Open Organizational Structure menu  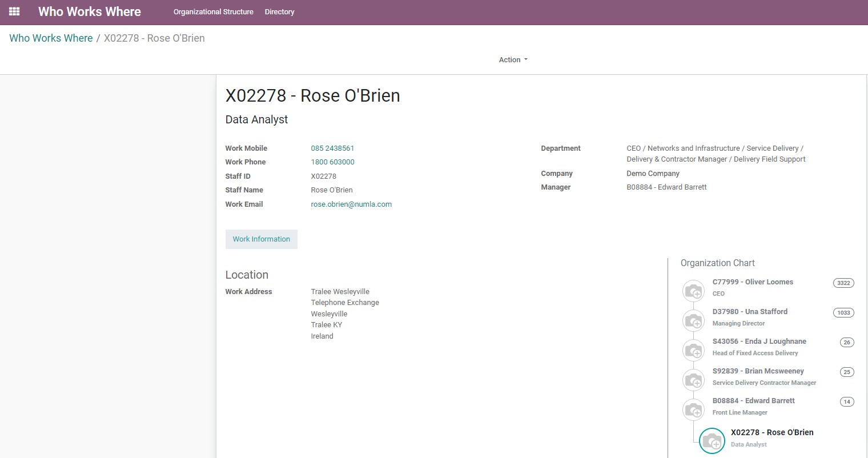tap(214, 11)
